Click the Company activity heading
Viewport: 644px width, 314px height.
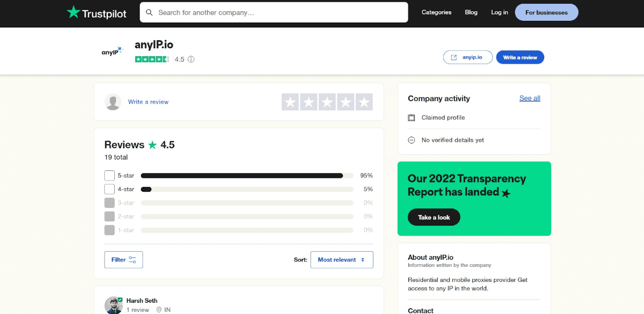coord(438,99)
